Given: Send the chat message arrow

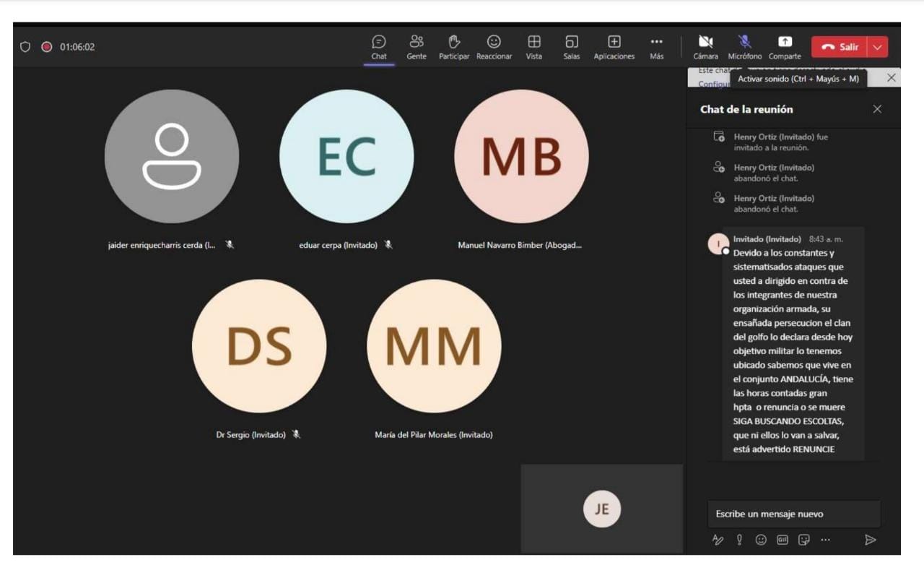Looking at the screenshot, I should [871, 540].
